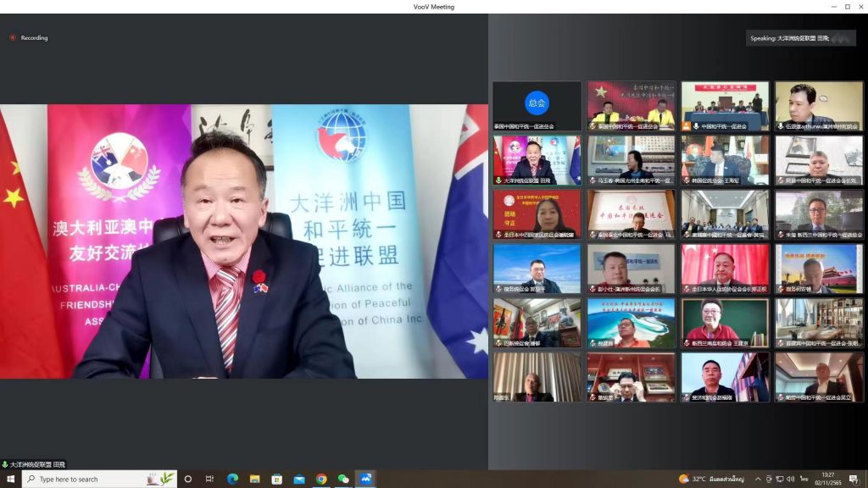Click the muted mic icon on 王建京's tile

pos(687,343)
